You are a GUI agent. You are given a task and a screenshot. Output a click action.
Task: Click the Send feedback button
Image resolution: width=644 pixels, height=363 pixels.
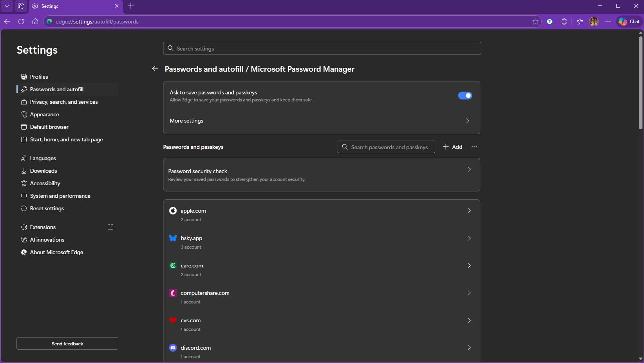click(x=67, y=343)
